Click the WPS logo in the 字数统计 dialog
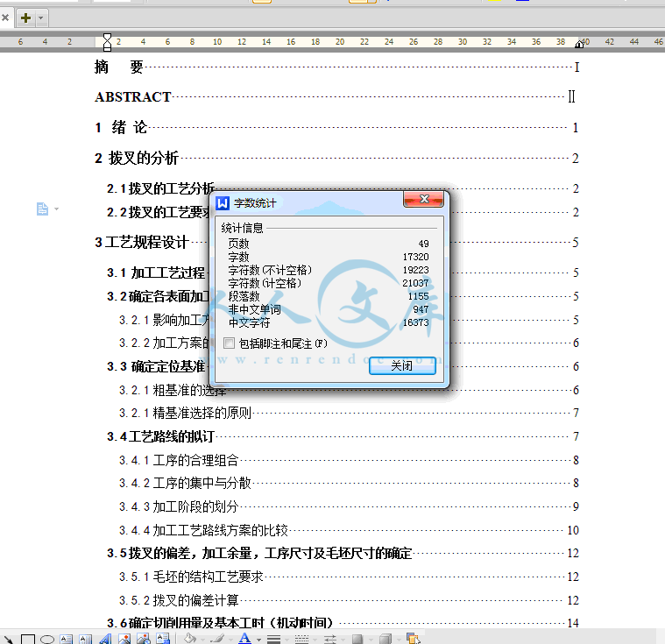The height and width of the screenshot is (644, 665). 223,202
